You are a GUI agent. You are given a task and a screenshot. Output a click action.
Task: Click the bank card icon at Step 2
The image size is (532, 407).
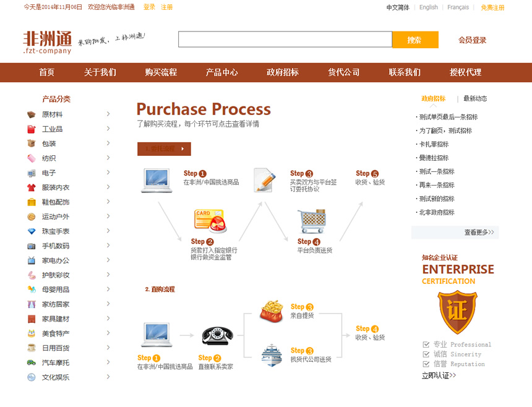coord(210,221)
